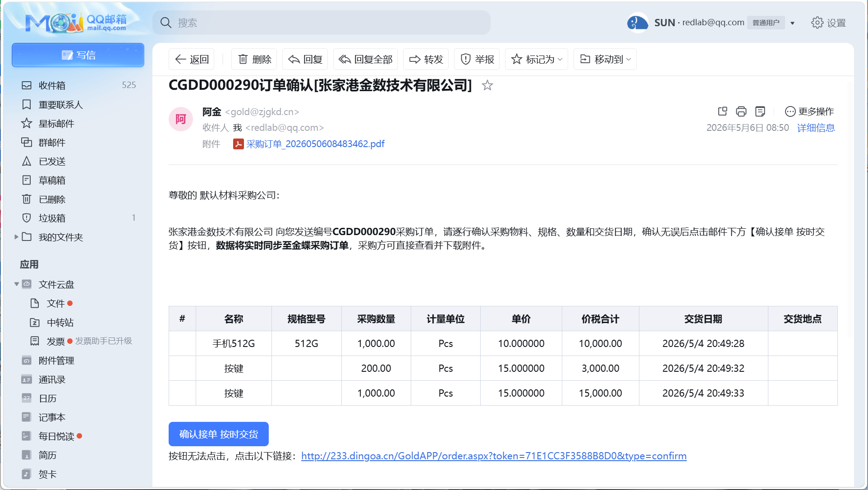The width and height of the screenshot is (868, 490).
Task: Click the 15,000.00 total cell
Action: 600,393
